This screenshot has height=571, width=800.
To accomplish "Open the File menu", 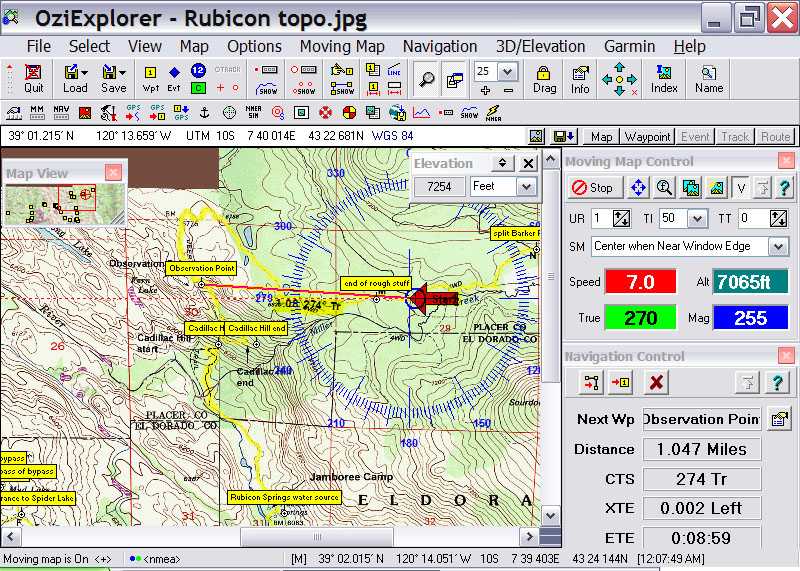I will 39,46.
